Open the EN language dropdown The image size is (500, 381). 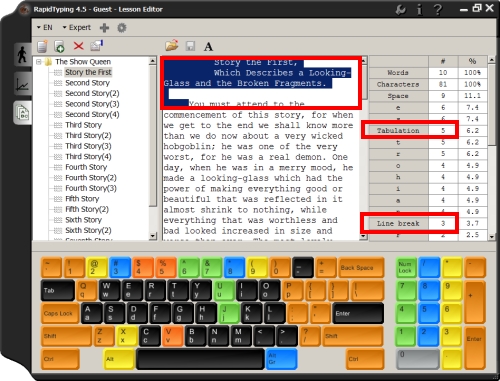pyautogui.click(x=44, y=27)
